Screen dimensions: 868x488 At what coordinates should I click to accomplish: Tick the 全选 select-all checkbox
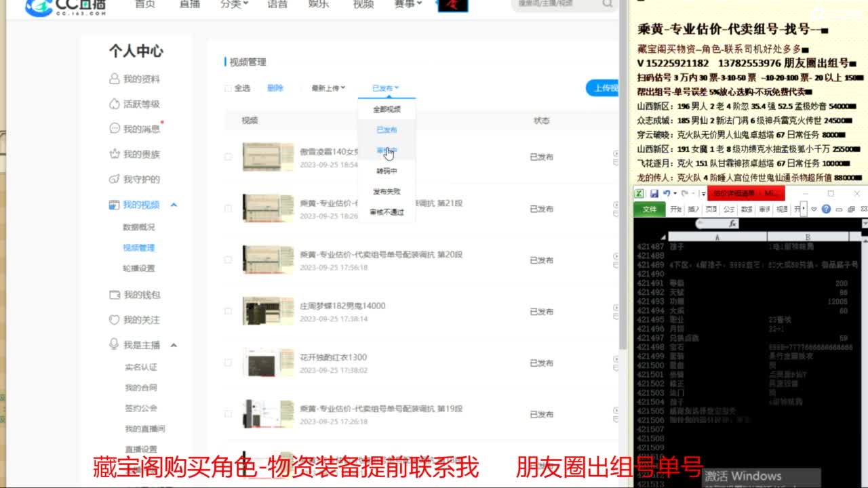(228, 88)
